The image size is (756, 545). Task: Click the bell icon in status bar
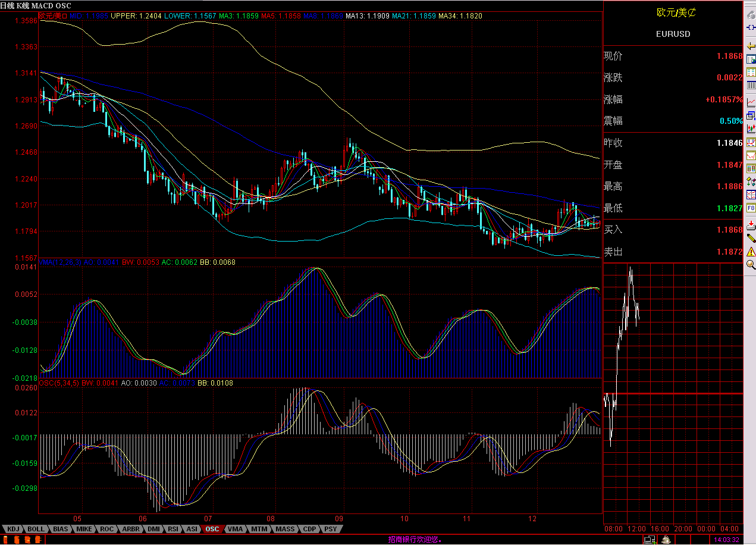667,540
